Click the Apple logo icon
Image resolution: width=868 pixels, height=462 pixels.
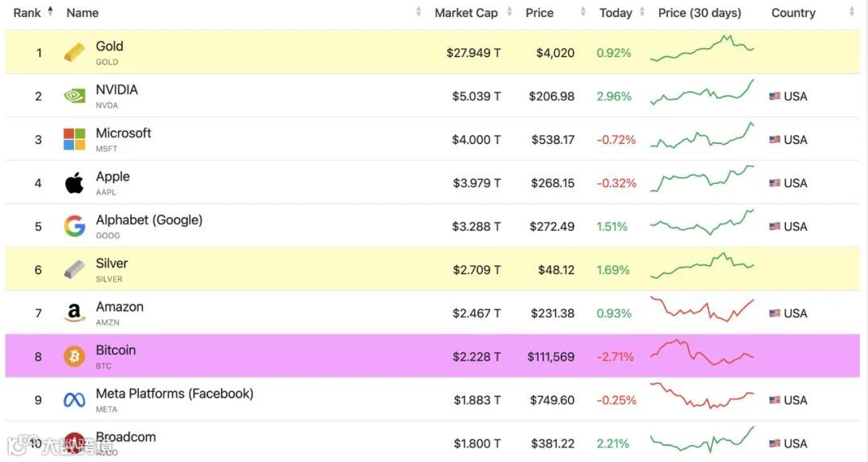click(x=75, y=183)
